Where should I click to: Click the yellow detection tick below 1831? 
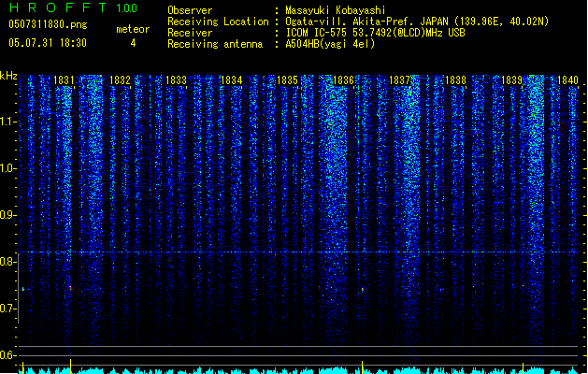point(70,366)
